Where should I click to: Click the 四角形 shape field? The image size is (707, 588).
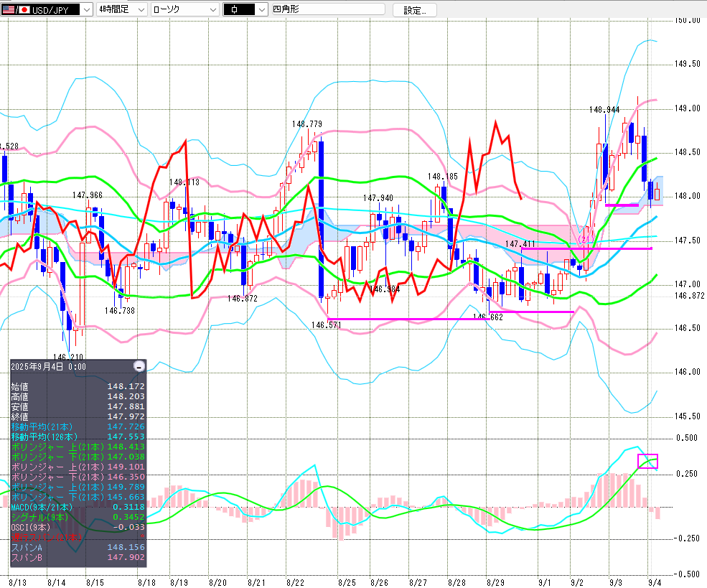pos(329,9)
